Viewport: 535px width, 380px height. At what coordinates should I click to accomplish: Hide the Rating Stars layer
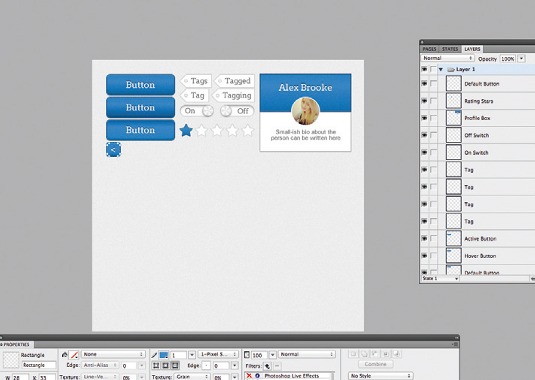point(424,101)
